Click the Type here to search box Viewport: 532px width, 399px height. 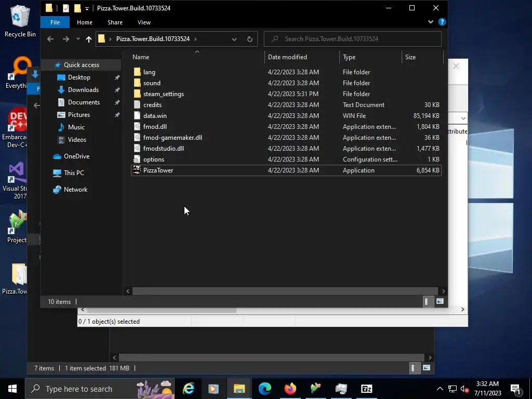[100, 389]
